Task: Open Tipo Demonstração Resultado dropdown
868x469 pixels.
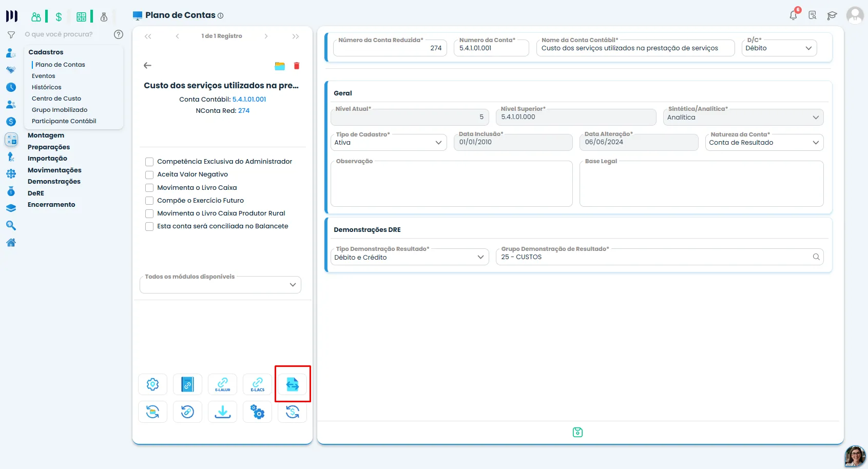Action: click(x=410, y=257)
